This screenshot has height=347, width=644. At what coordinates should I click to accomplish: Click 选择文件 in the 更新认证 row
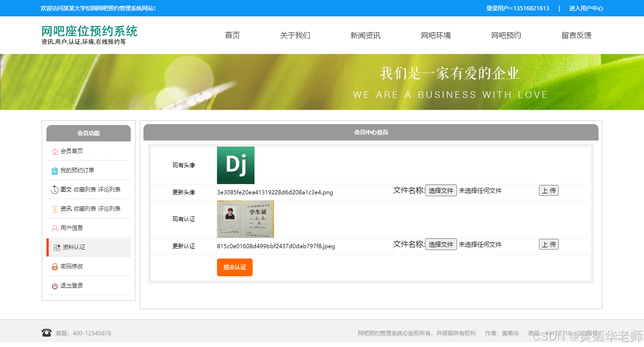(441, 244)
